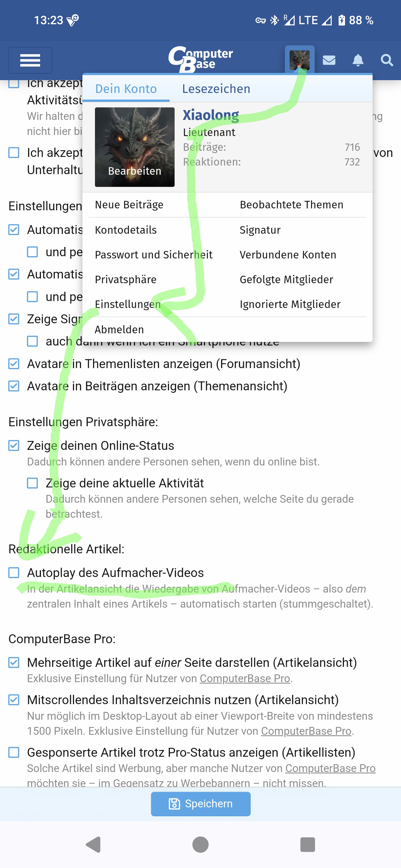Toggle Mitscrollendes Inhaltsverzeichnis nutzen checkbox
This screenshot has width=401, height=868.
(x=14, y=700)
